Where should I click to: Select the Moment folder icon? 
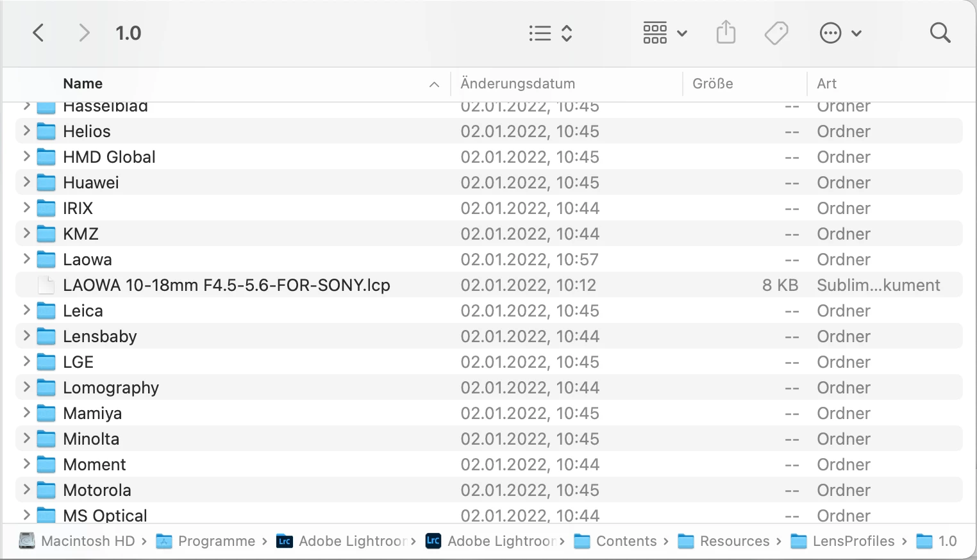pyautogui.click(x=46, y=465)
